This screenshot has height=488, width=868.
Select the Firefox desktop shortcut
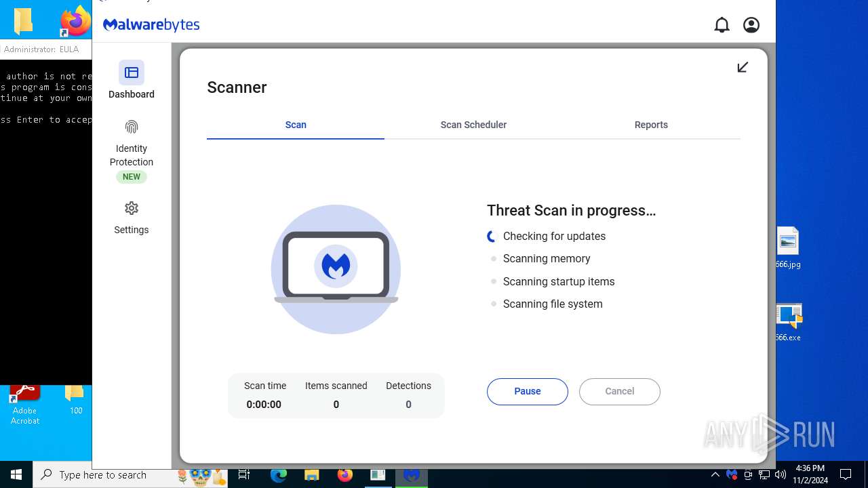[x=75, y=21]
